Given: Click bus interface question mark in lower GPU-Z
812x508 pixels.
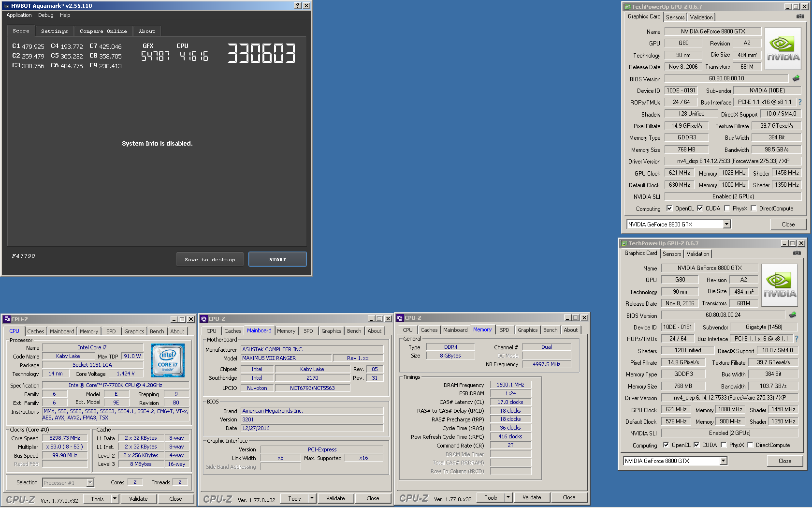Looking at the screenshot, I should click(797, 339).
